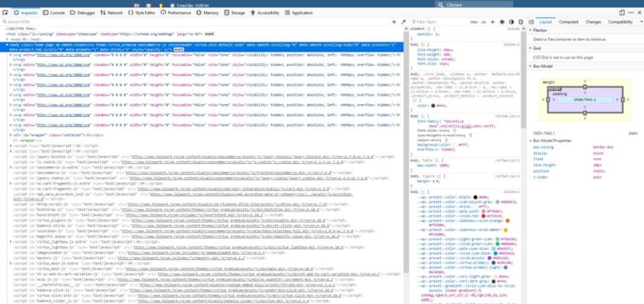Click the luminous-vivid-orange color swatch

point(508,220)
